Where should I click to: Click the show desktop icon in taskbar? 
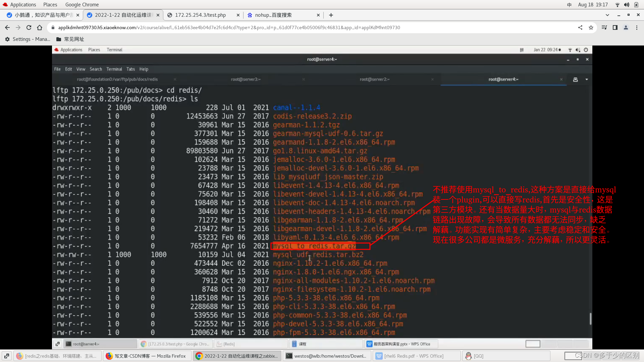click(x=7, y=356)
